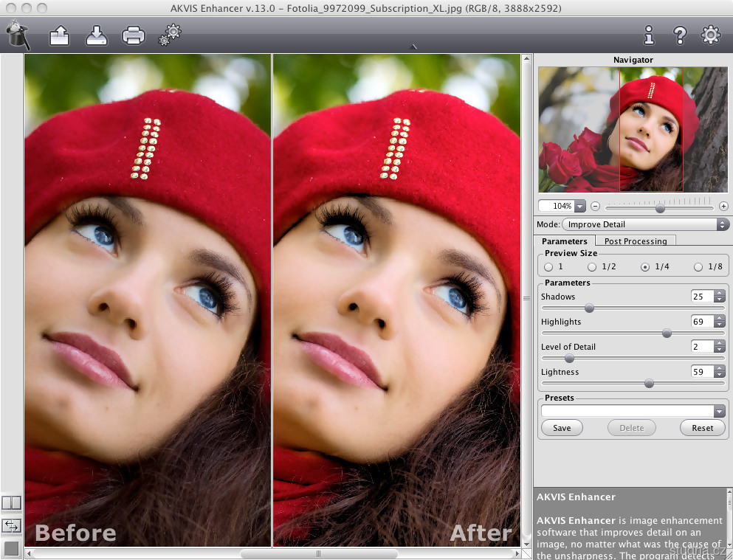The height and width of the screenshot is (560, 733).
Task: Select the Parameters tab
Action: click(x=564, y=241)
